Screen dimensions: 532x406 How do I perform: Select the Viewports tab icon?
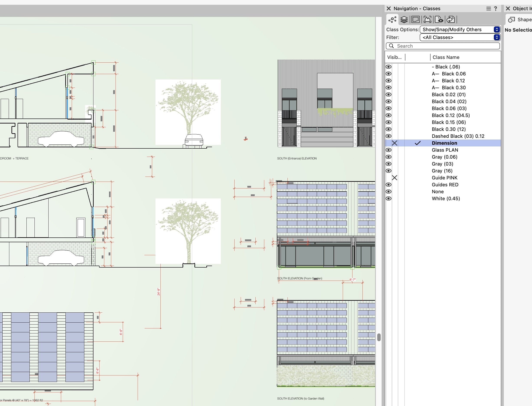pos(427,19)
